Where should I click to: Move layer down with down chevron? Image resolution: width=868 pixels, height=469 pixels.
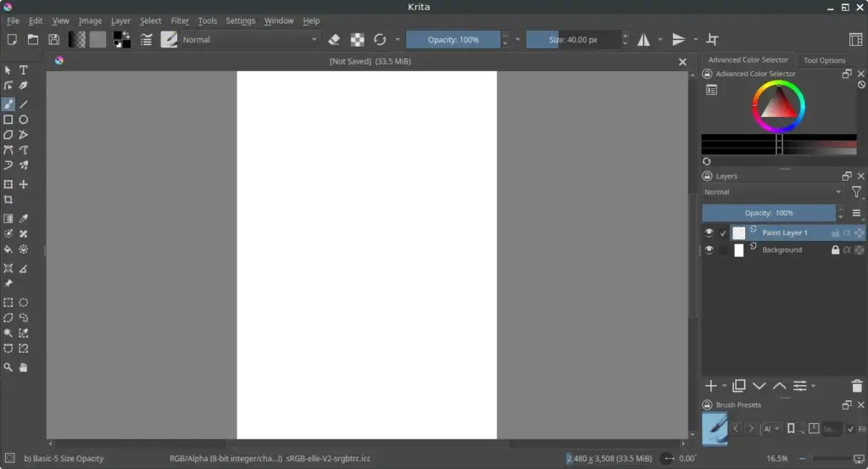click(759, 386)
